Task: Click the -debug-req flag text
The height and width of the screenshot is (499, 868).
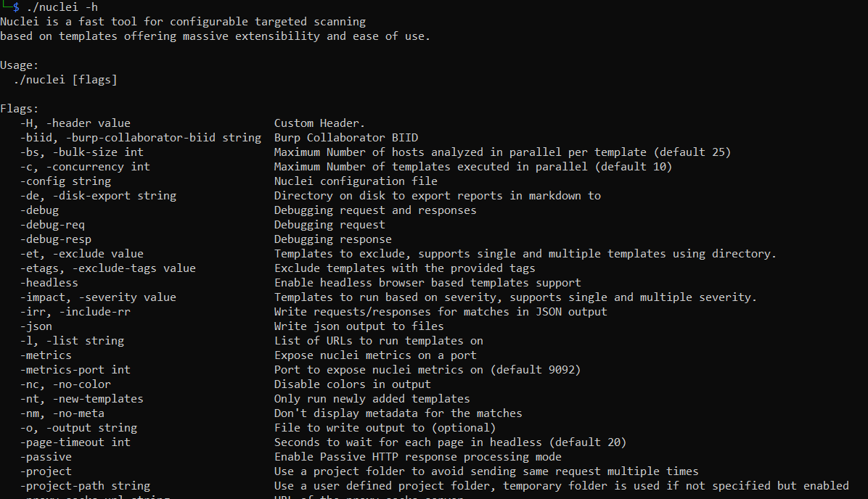Action: pos(52,225)
